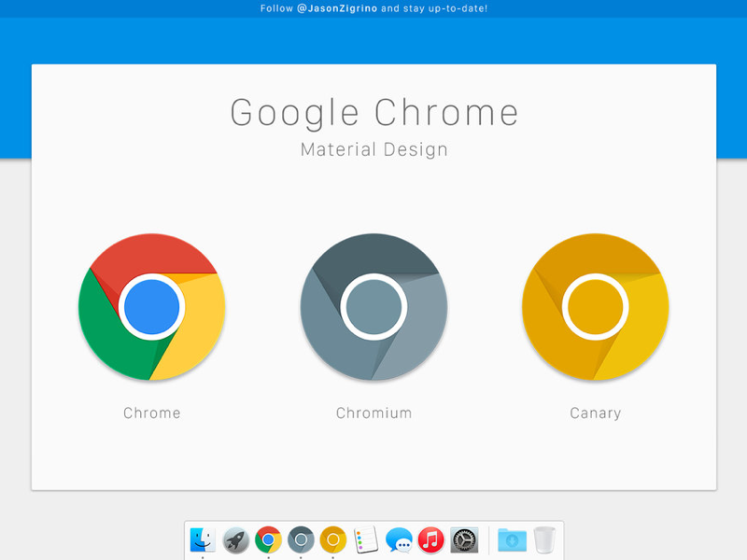Image resolution: width=747 pixels, height=560 pixels.
Task: Launch Chromium from the dock
Action: [301, 539]
